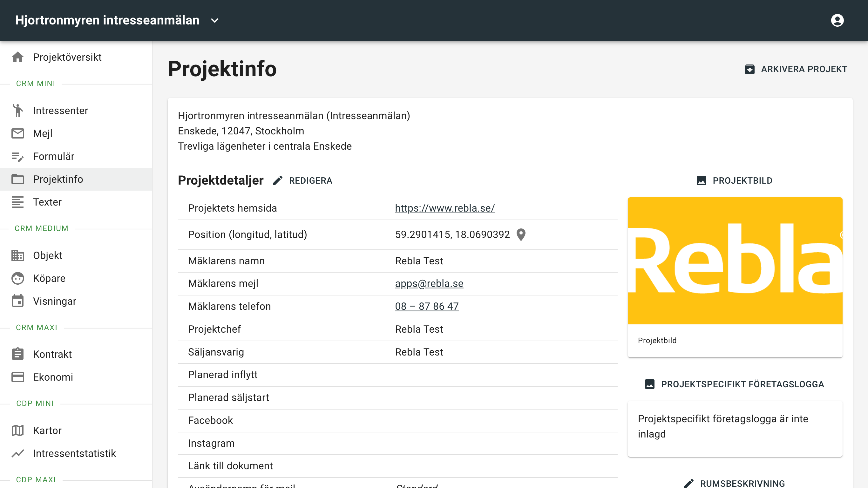868x488 pixels.
Task: Open the Visningar calendar section
Action: tap(55, 301)
